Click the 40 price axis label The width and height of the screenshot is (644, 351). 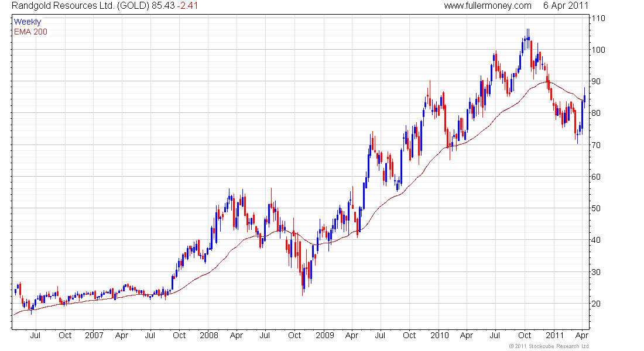click(595, 240)
